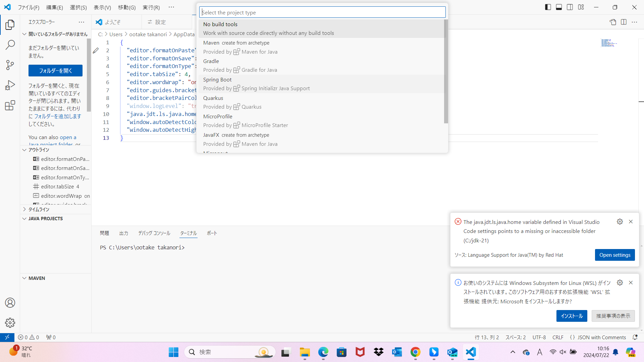Toggle the bottom panel layout icon
Image resolution: width=644 pixels, height=362 pixels.
click(x=559, y=7)
